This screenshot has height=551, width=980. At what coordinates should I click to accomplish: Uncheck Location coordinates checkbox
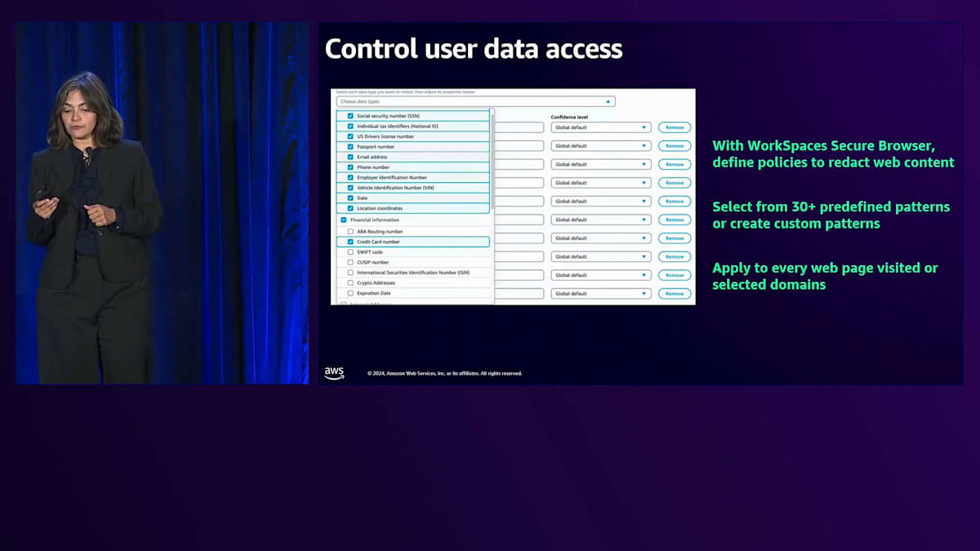click(x=350, y=208)
